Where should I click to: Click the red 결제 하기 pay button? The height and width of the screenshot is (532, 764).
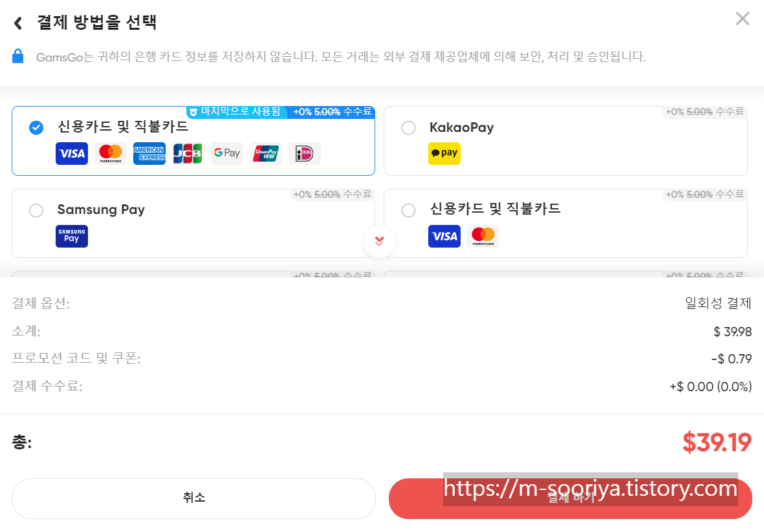(571, 498)
